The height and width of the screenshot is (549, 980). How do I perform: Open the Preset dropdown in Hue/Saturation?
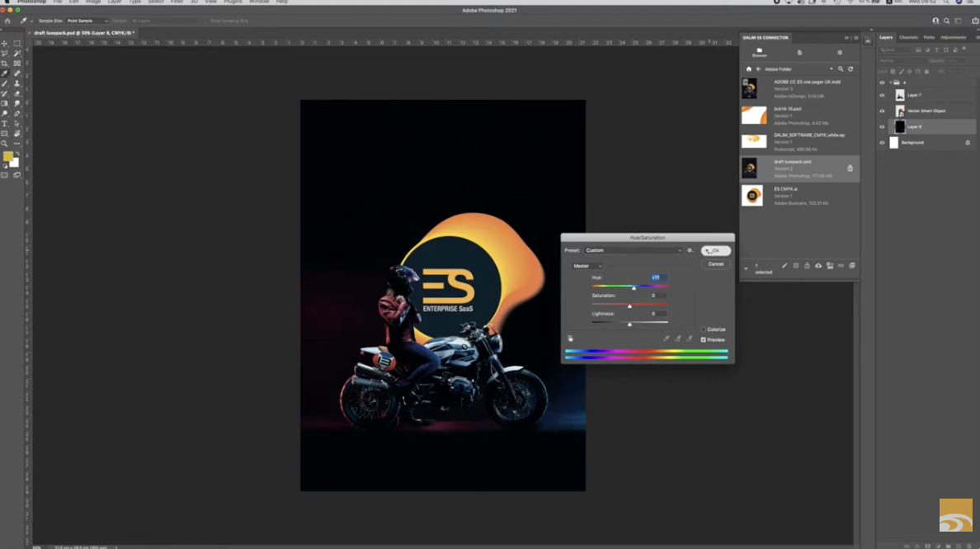[x=631, y=249]
